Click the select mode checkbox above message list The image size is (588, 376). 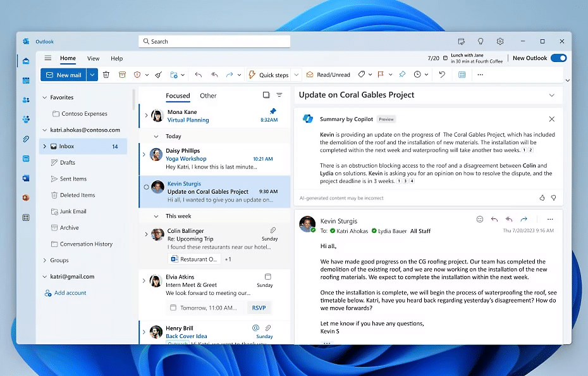point(266,96)
